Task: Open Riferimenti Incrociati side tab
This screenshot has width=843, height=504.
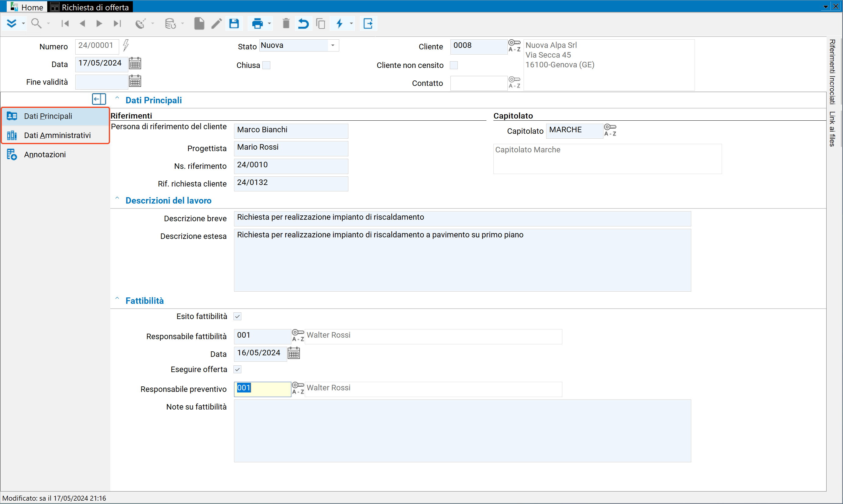Action: 832,72
